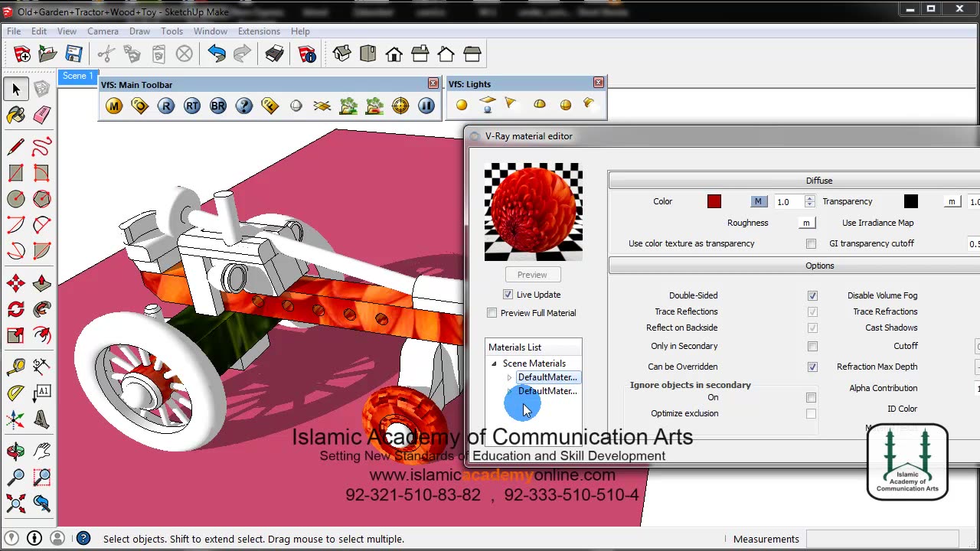980x551 pixels.
Task: Close the VfS: Main Toolbar panel
Action: coord(433,83)
